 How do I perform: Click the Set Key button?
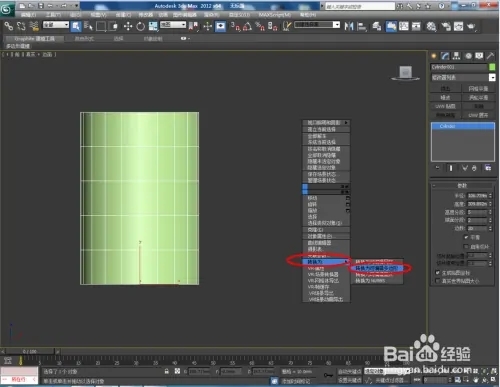(349, 380)
